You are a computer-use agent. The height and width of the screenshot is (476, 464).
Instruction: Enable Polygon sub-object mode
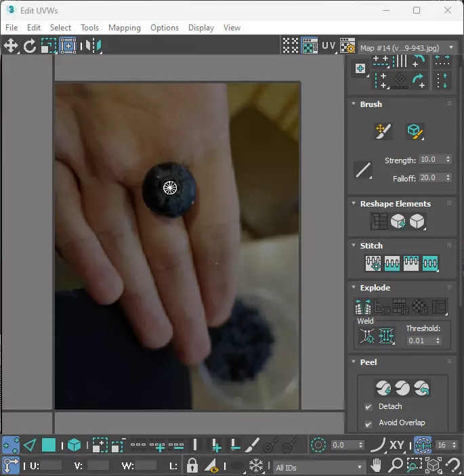tap(49, 446)
